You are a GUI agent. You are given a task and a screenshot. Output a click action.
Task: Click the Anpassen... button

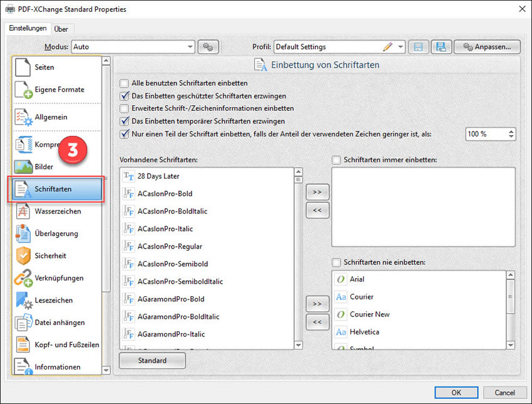(487, 47)
